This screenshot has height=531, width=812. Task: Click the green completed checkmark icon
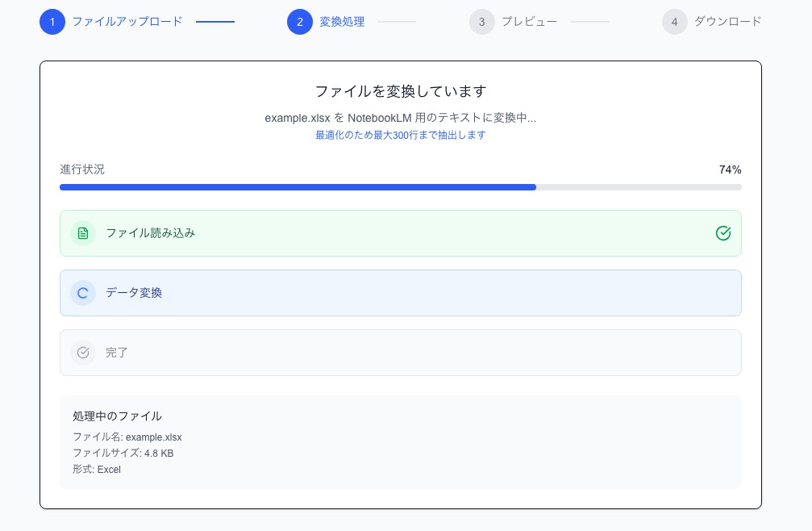coord(722,233)
